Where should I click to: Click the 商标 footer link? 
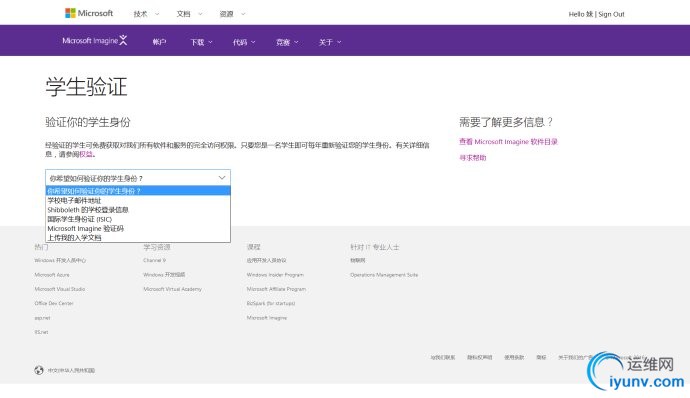pyautogui.click(x=541, y=357)
